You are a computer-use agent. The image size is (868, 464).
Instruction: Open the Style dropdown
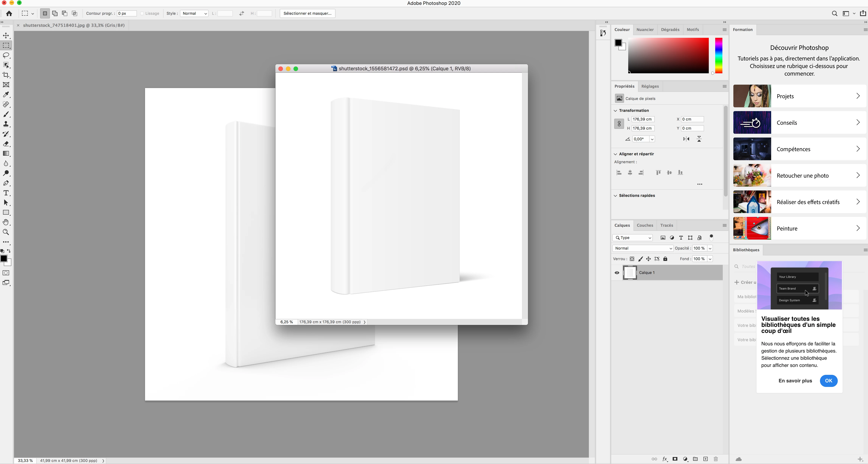(x=194, y=13)
